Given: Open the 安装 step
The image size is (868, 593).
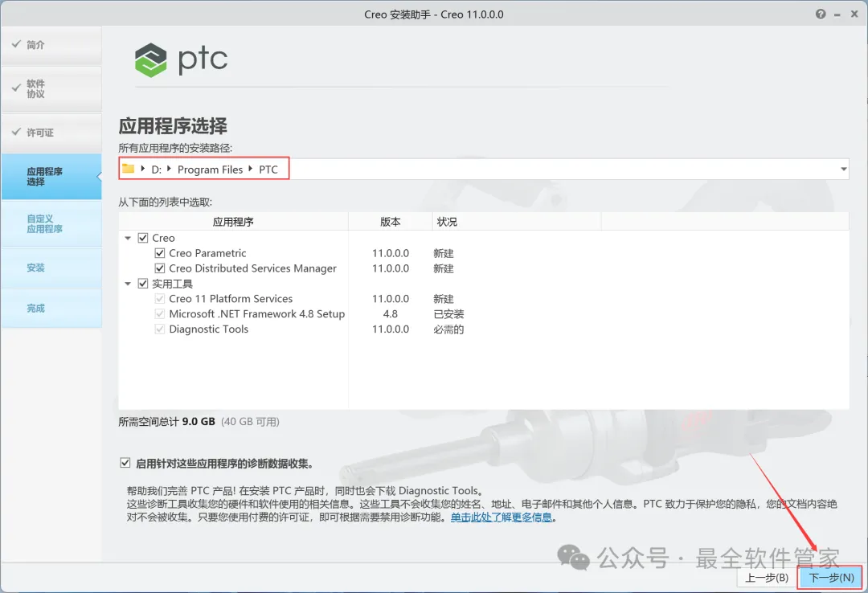Looking at the screenshot, I should [x=51, y=268].
